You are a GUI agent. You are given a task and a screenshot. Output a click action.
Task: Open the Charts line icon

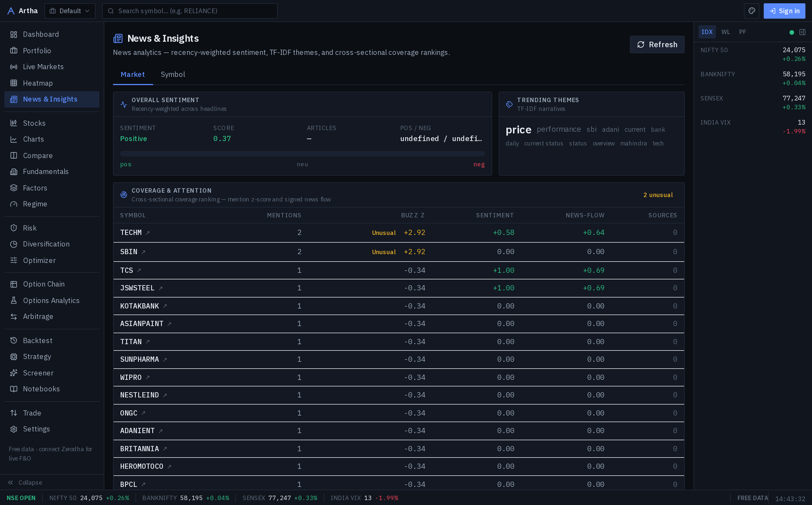click(x=14, y=139)
